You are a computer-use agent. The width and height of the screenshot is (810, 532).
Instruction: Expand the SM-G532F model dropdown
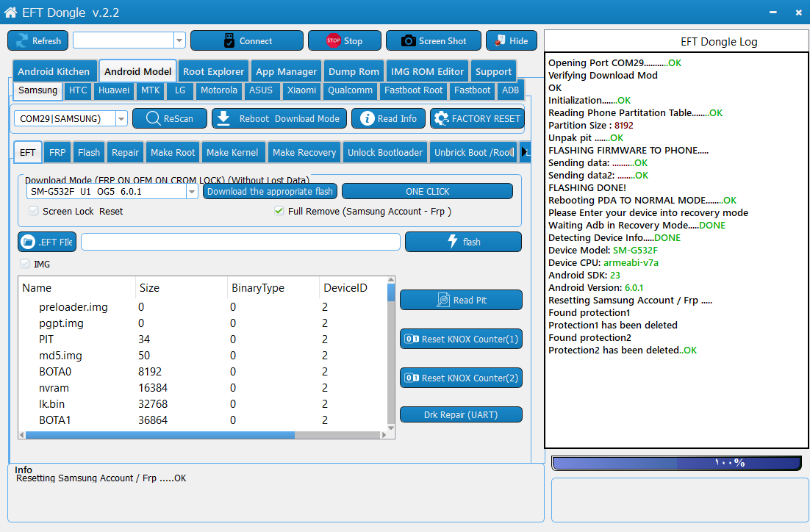pyautogui.click(x=192, y=192)
